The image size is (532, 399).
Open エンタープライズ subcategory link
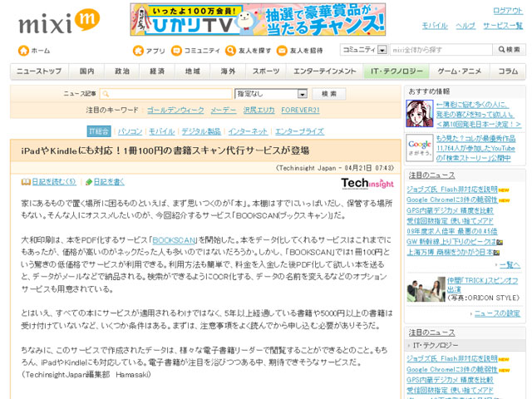click(299, 131)
